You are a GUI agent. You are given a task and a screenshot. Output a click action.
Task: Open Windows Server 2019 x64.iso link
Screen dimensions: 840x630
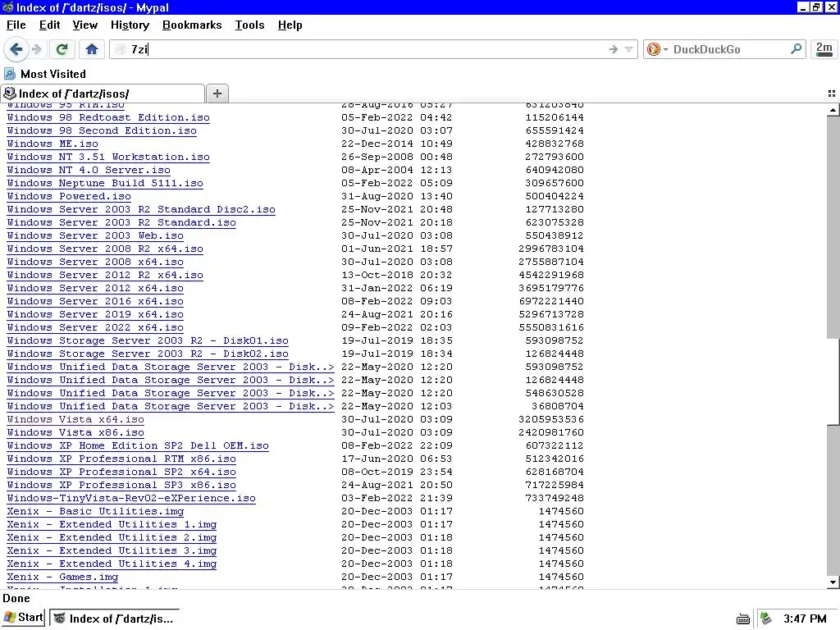(x=95, y=314)
